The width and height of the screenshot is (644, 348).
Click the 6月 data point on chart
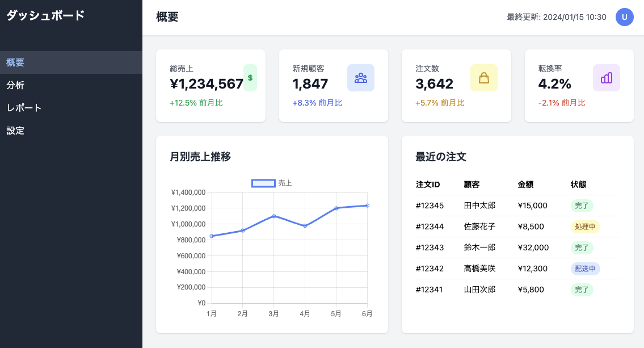368,206
